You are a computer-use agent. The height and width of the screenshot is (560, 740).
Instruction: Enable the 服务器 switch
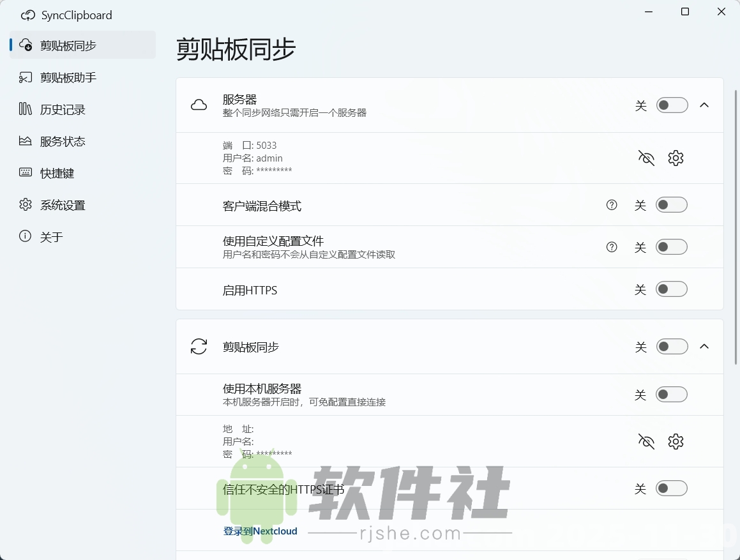(672, 105)
